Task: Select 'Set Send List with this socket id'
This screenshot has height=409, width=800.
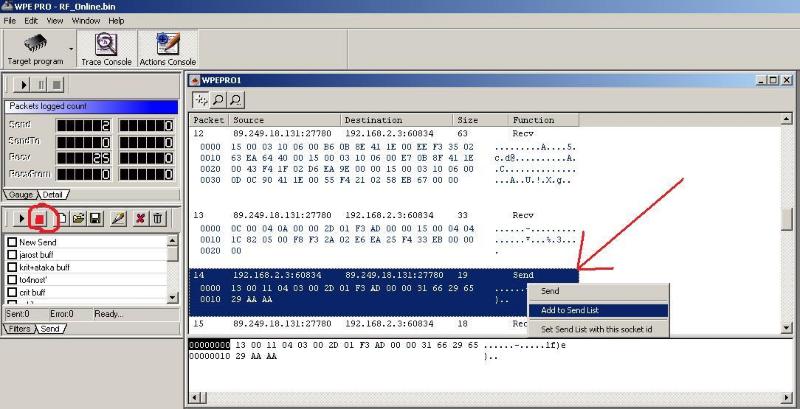Action: pyautogui.click(x=597, y=329)
